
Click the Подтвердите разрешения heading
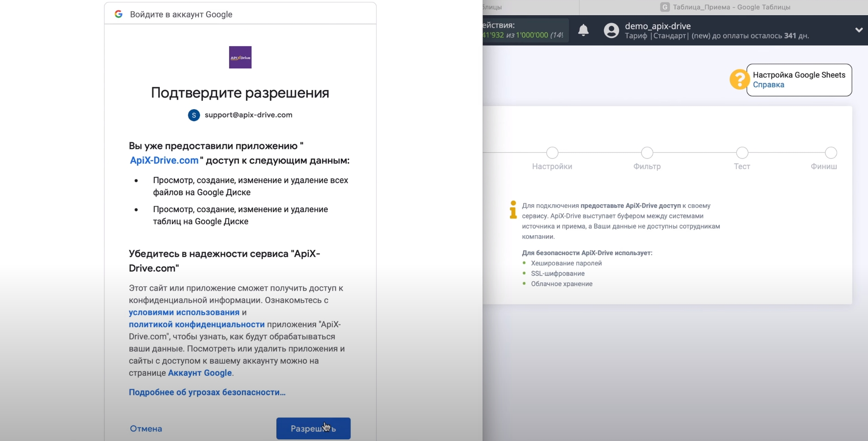[240, 92]
